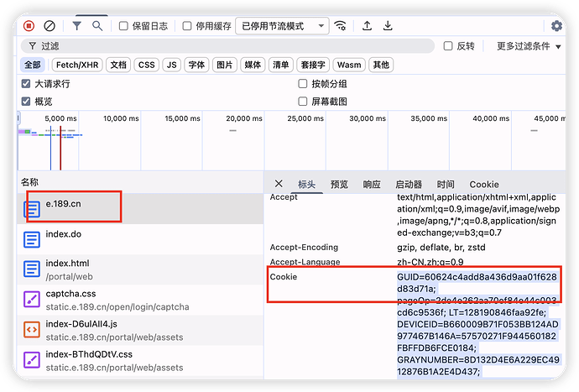Screen dimensions: 579x392
Task: Toggle the filter funnel icon
Action: [x=77, y=26]
